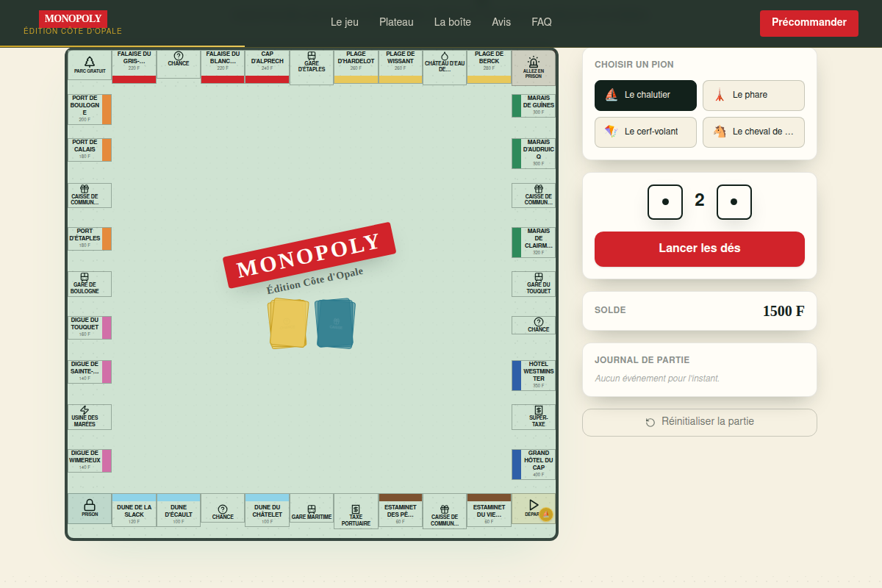882x588 pixels.
Task: Click the Allez en Prison corner square
Action: (534, 67)
